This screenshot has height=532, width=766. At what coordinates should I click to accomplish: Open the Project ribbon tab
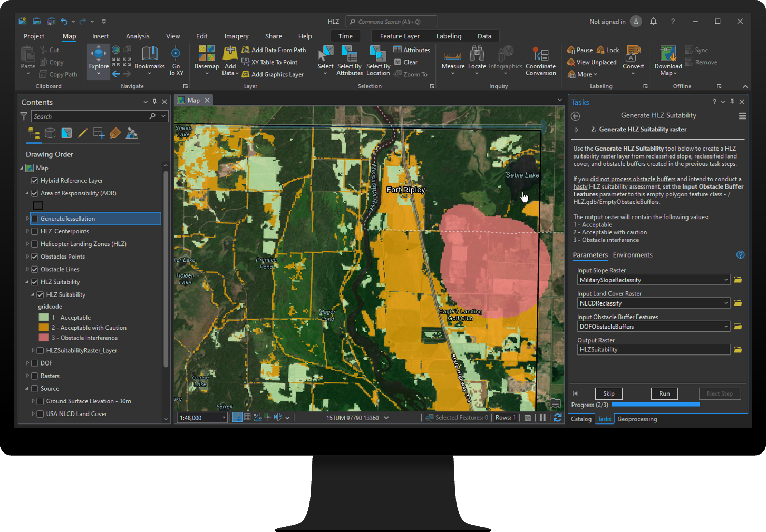pos(34,36)
